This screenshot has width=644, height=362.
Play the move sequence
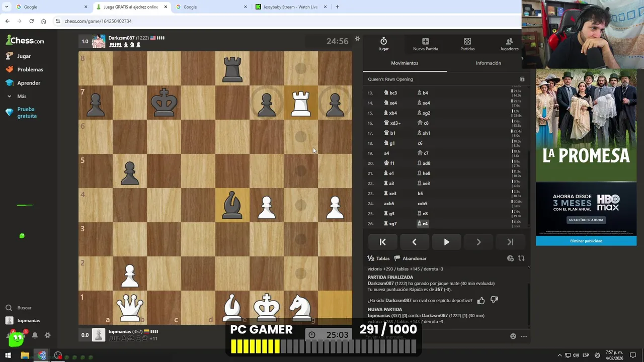coord(446,242)
